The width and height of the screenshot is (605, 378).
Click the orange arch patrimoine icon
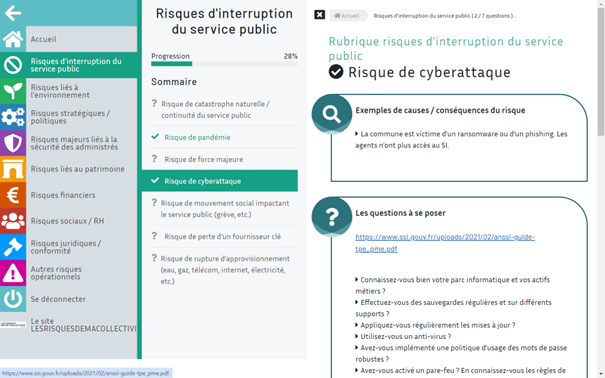click(x=13, y=169)
